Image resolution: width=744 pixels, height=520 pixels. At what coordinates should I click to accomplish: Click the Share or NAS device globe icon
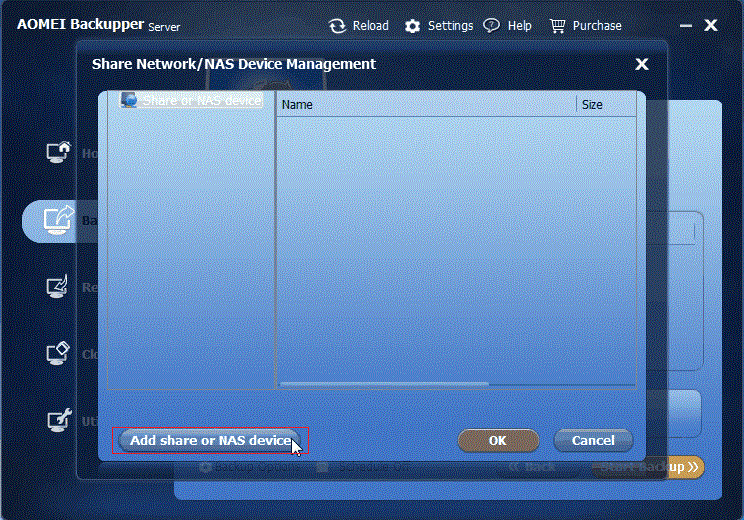click(x=129, y=100)
